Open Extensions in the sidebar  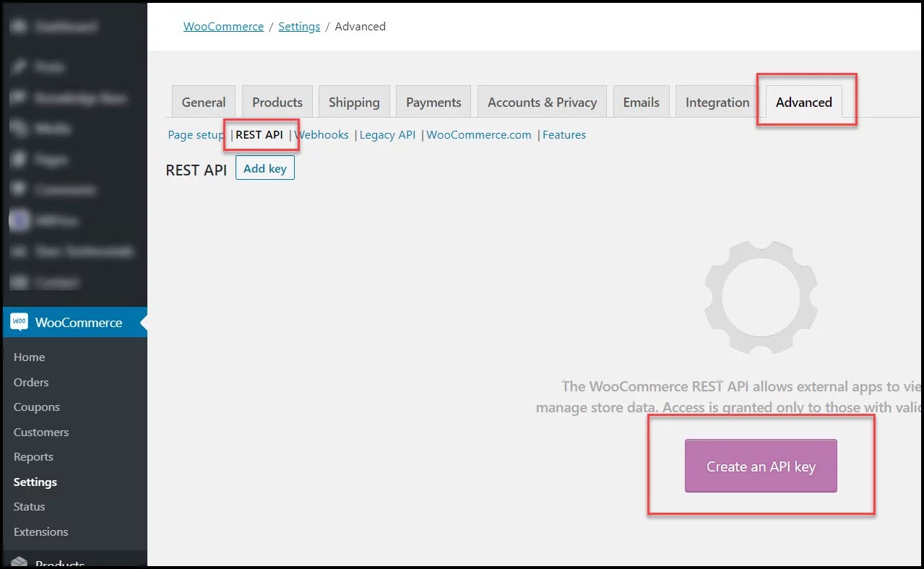pos(41,531)
